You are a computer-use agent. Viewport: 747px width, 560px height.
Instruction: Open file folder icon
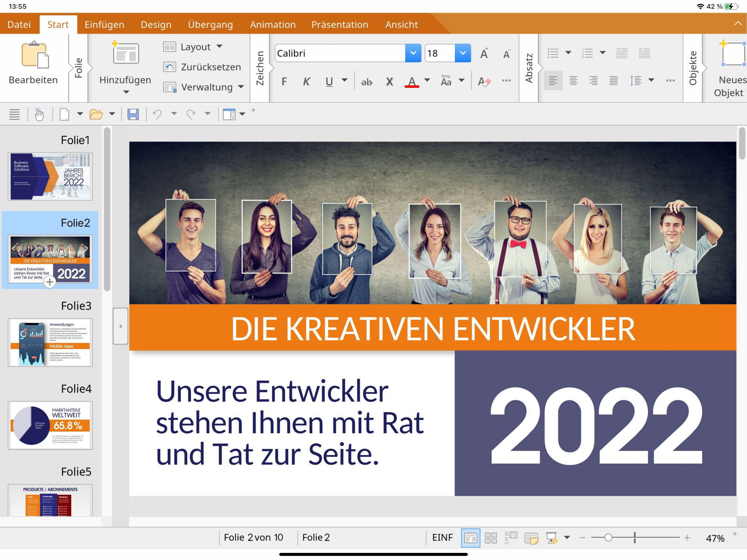pyautogui.click(x=96, y=114)
